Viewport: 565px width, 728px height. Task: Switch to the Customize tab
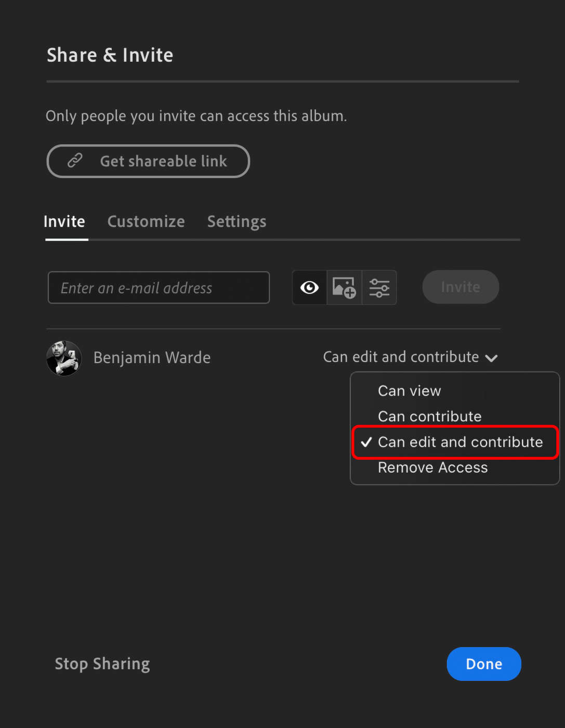pyautogui.click(x=146, y=222)
